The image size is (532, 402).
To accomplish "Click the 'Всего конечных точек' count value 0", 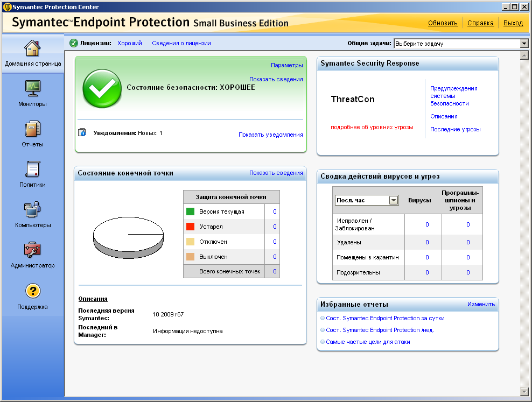I will tap(275, 271).
